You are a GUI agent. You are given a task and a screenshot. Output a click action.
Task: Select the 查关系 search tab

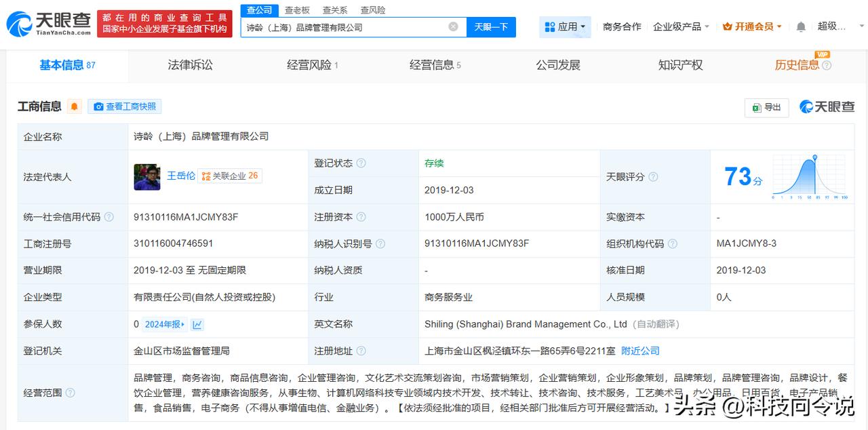(335, 10)
